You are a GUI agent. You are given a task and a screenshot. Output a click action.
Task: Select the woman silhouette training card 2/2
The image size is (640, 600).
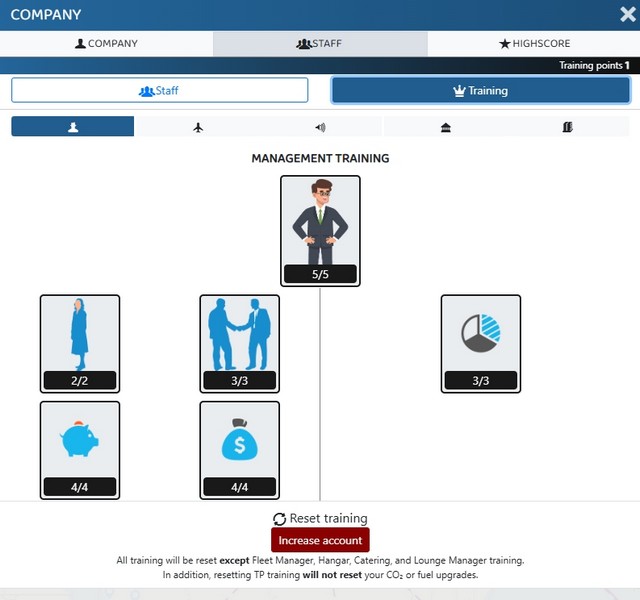tap(80, 344)
